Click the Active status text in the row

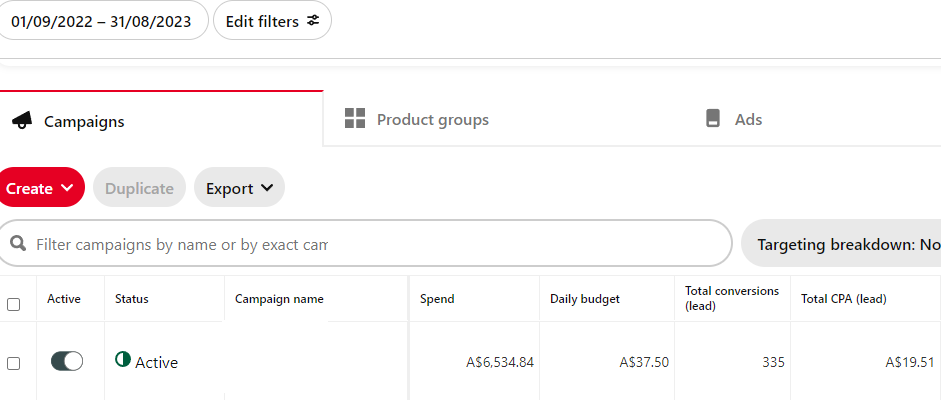(x=156, y=362)
